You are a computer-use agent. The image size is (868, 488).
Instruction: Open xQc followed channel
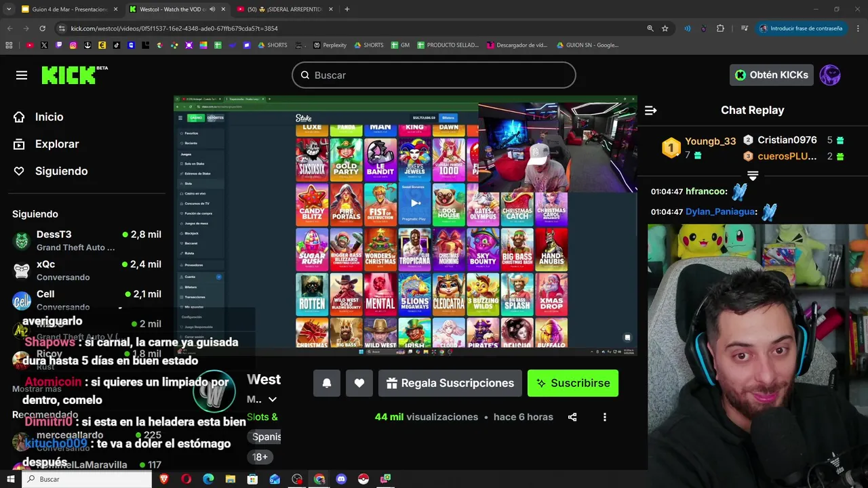click(87, 270)
